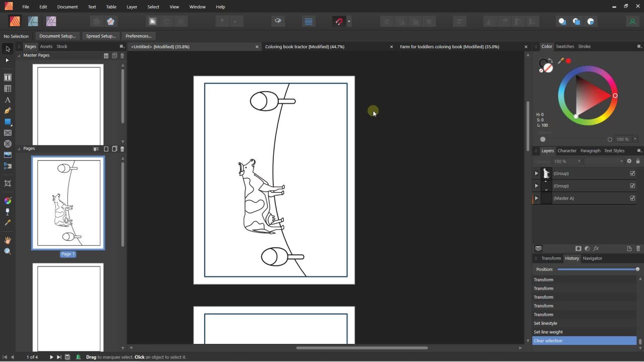Click the History Position slider
Viewport: 644px width, 362px height.
point(597,269)
